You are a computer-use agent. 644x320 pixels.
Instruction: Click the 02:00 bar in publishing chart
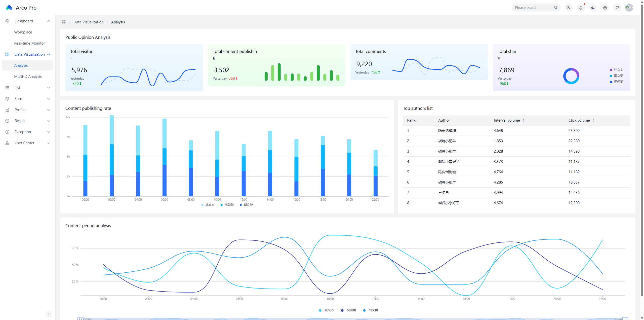click(112, 156)
